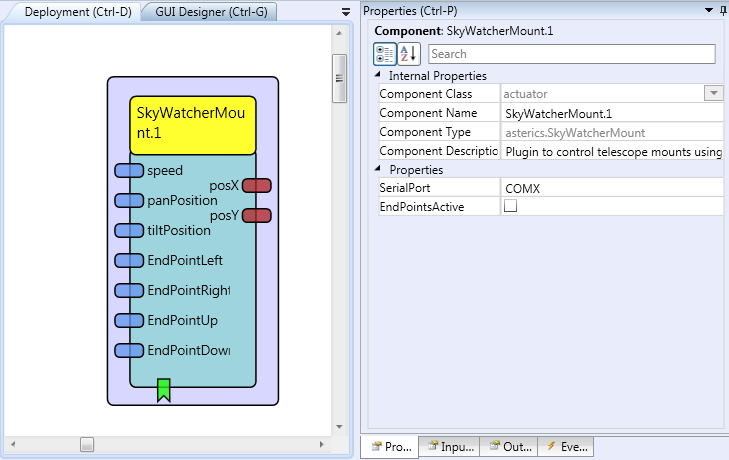Click the scroll down arrow
Viewport: 729px width, 460px height.
pos(339,427)
